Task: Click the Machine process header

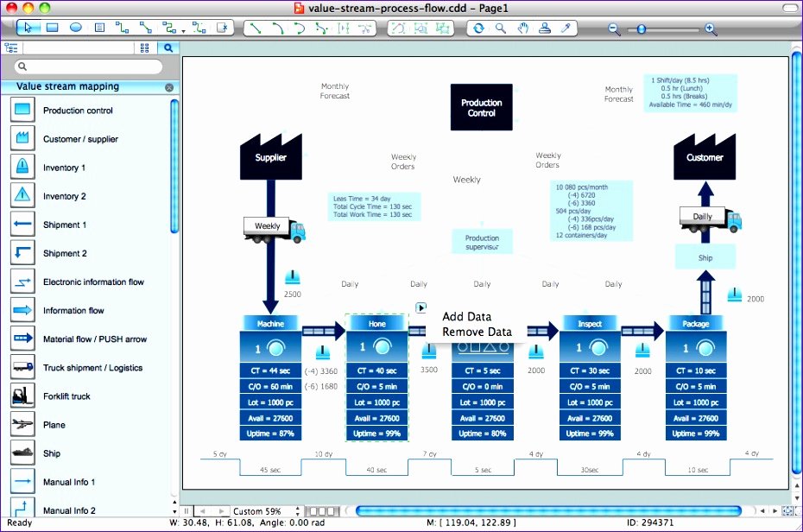Action: coord(270,323)
